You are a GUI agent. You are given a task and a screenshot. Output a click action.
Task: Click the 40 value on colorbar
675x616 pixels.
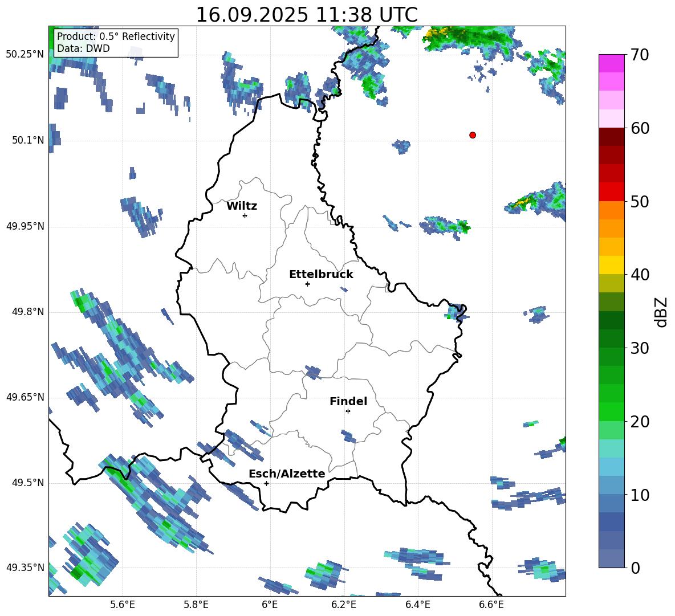[x=640, y=275]
